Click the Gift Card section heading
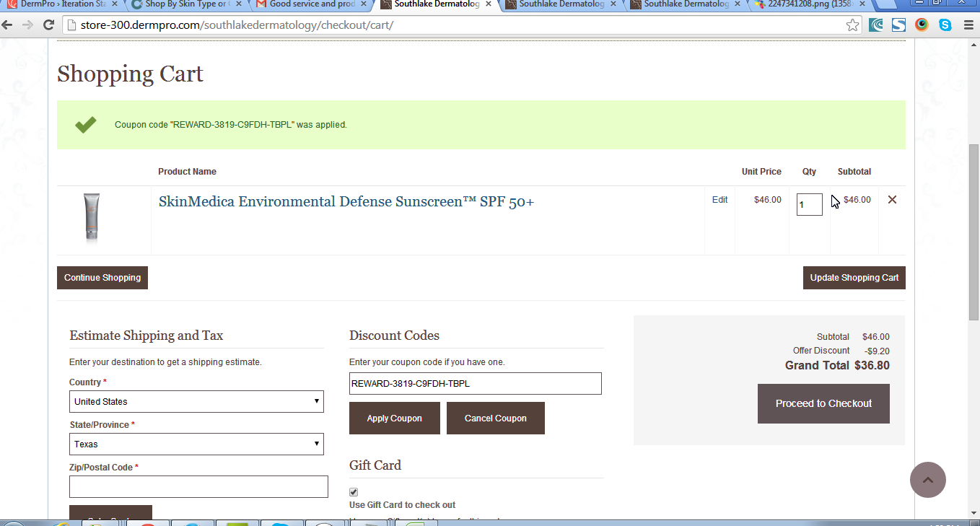The image size is (980, 526). point(375,465)
